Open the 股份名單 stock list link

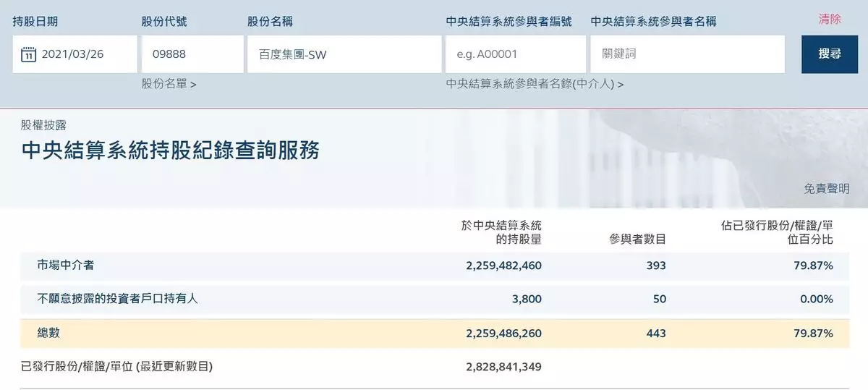[x=169, y=84]
